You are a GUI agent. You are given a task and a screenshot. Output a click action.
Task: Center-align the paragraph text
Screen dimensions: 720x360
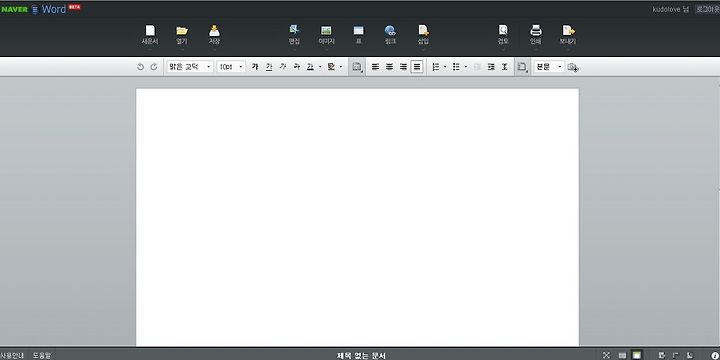[x=389, y=67]
